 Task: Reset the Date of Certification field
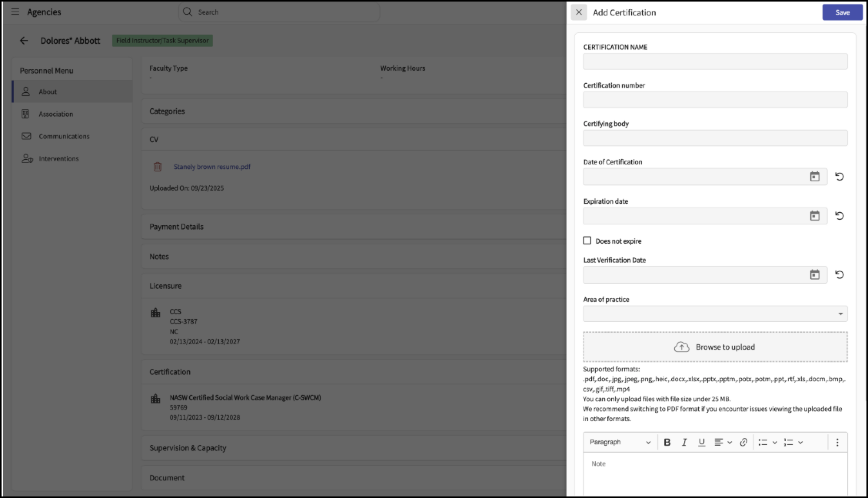[839, 176]
